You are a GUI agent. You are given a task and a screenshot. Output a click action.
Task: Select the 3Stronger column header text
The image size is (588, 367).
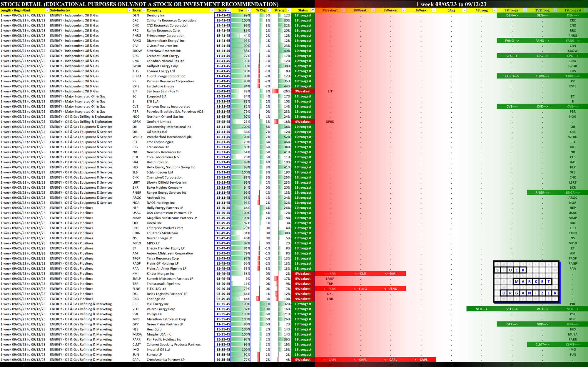(x=512, y=10)
